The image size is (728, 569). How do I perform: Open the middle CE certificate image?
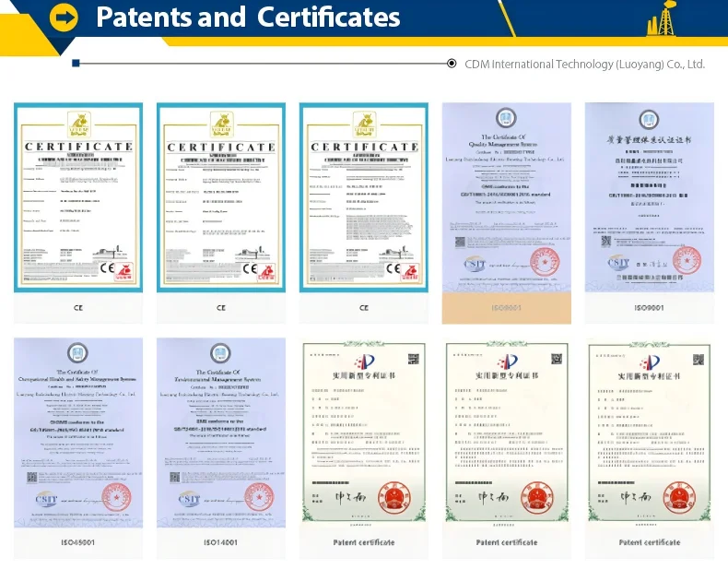tap(221, 197)
